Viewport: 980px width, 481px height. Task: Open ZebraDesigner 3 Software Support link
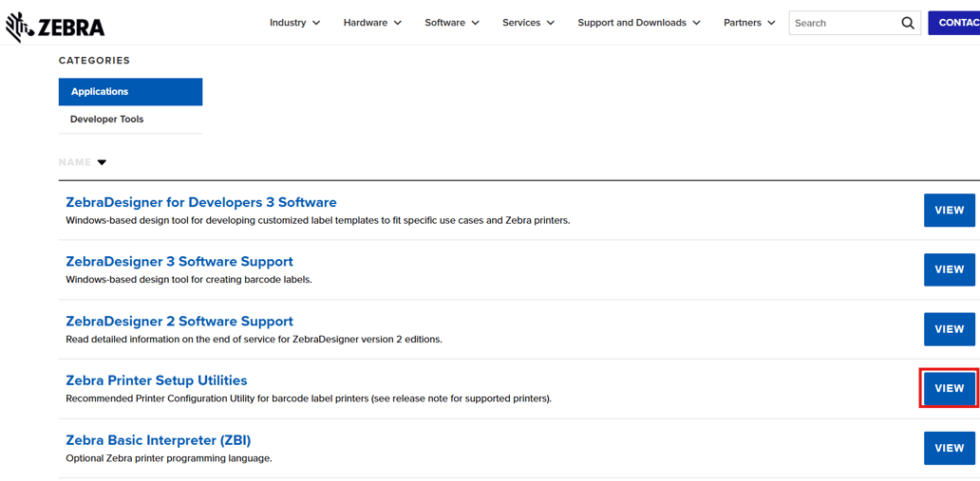pos(179,262)
